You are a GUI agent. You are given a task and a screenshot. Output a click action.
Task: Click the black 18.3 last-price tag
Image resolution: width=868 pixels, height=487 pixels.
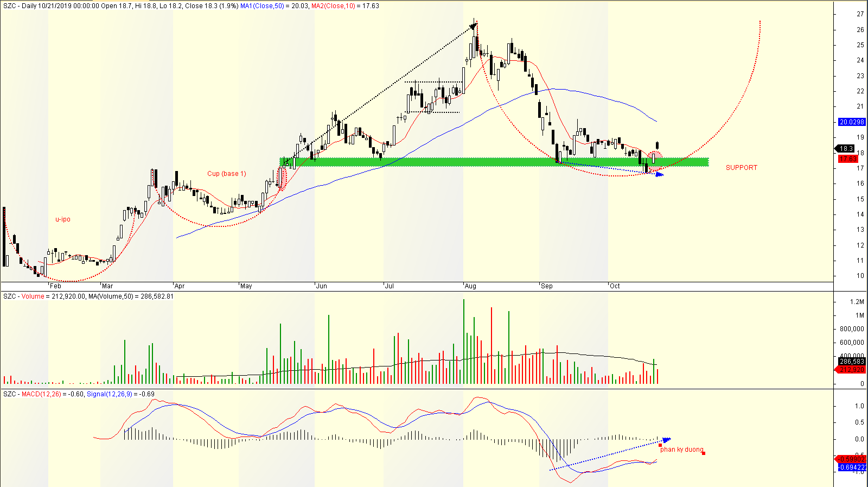tap(845, 148)
